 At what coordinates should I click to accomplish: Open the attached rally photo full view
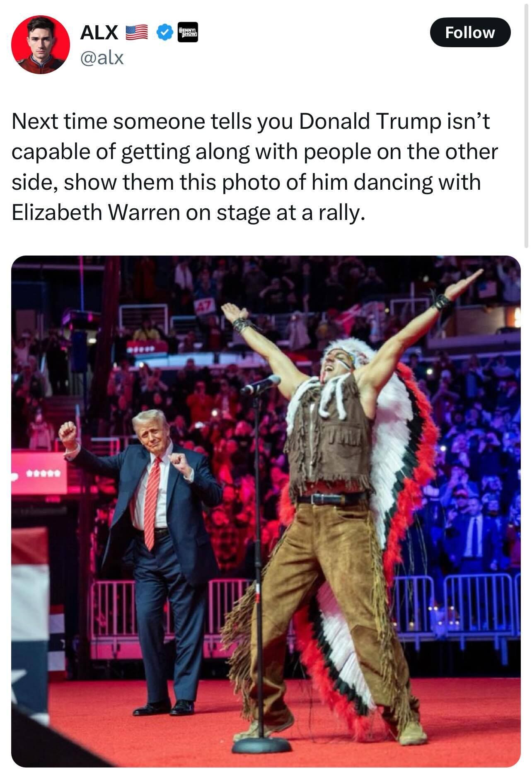pos(266,512)
